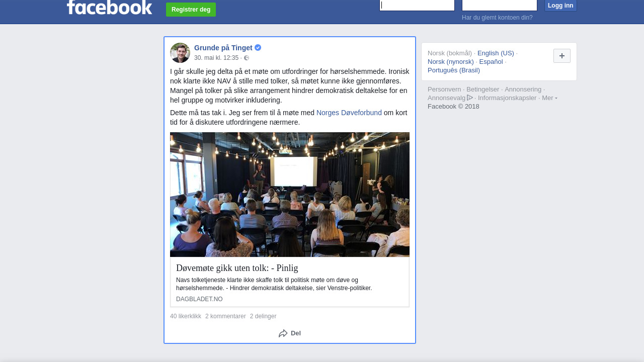Open the Facebook logo home link

109,7
